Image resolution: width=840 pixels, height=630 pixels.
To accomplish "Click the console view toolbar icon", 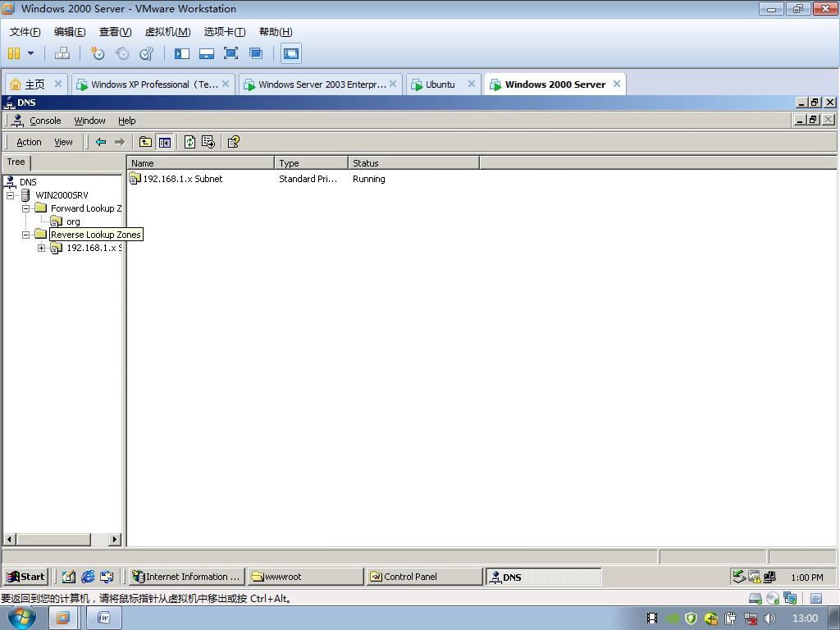I will pyautogui.click(x=291, y=53).
